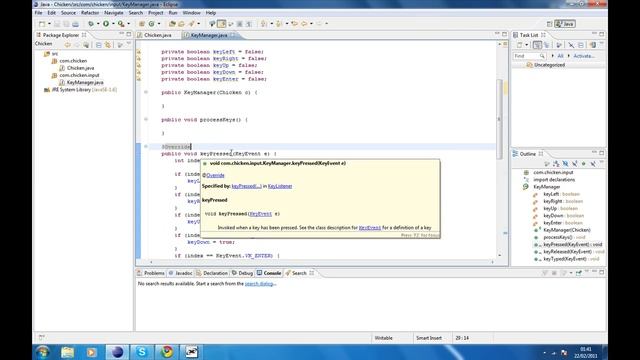This screenshot has height=360, width=640.
Task: Open the File menu
Action: (x=38, y=13)
